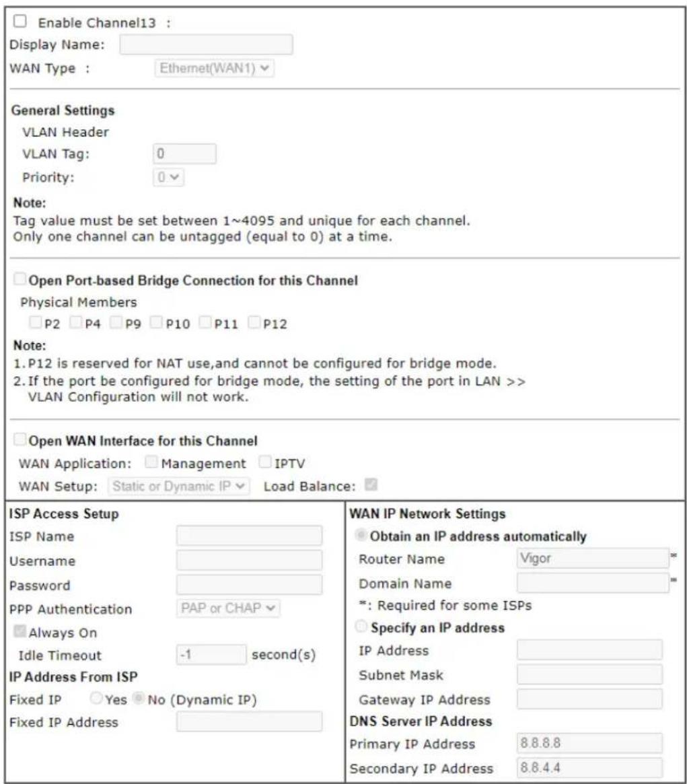Click the Password input field

(249, 585)
